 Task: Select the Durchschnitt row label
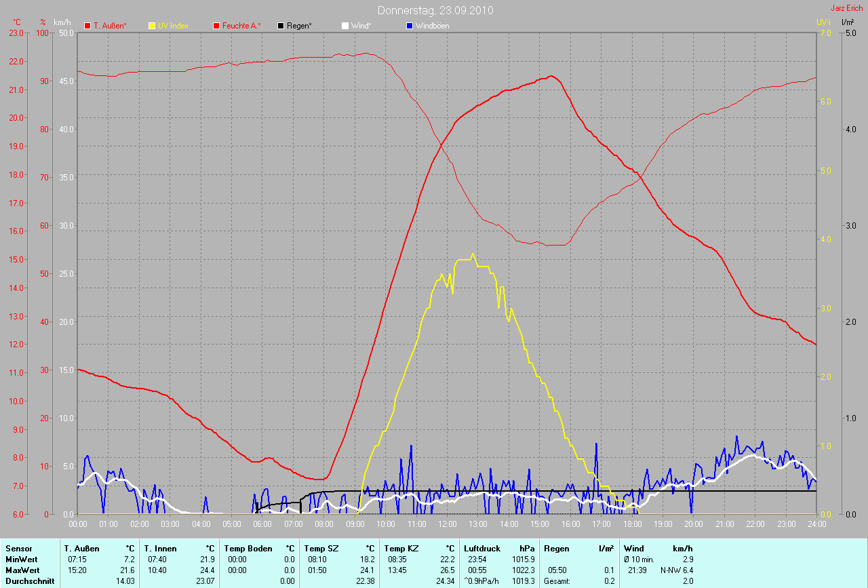29,581
